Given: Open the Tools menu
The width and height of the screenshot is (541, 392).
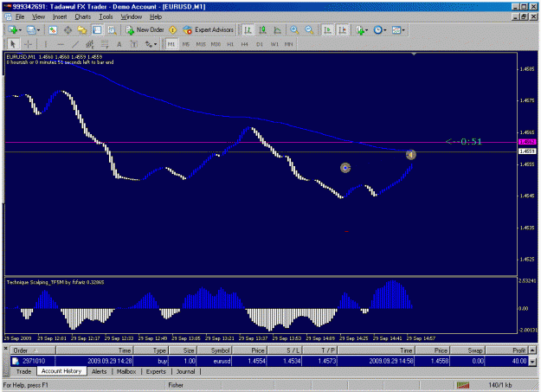Looking at the screenshot, I should tap(106, 17).
